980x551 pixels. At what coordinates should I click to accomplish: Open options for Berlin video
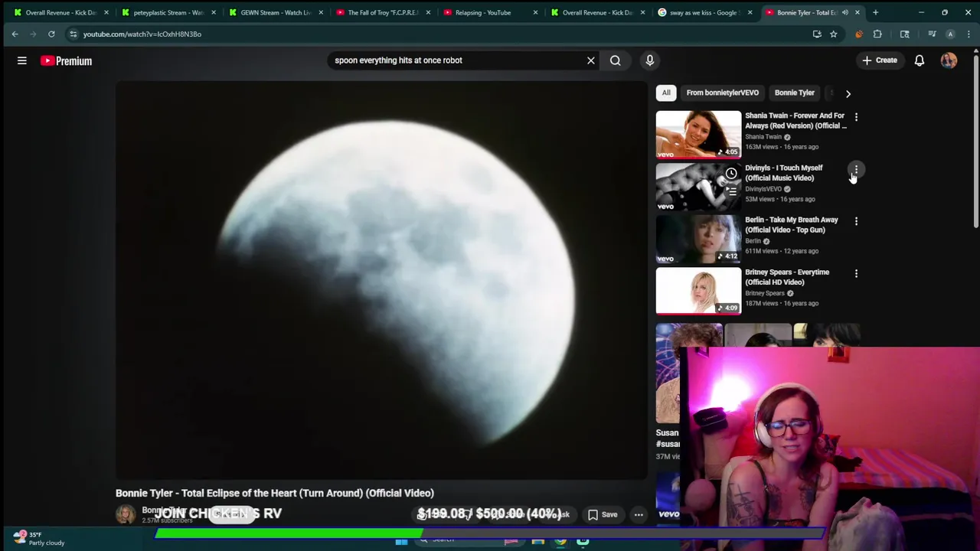(856, 221)
